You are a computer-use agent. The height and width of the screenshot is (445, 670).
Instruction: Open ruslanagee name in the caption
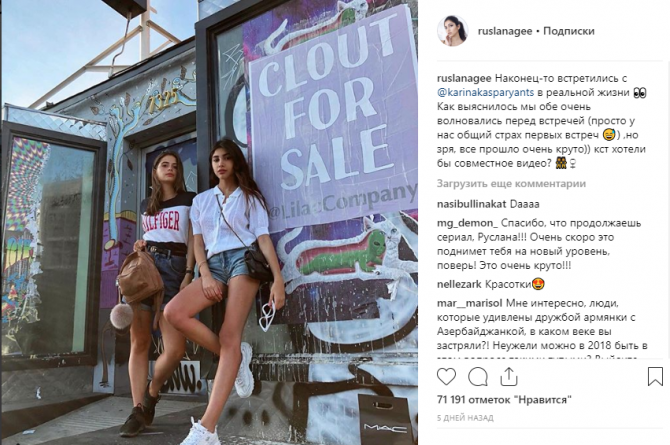click(464, 78)
